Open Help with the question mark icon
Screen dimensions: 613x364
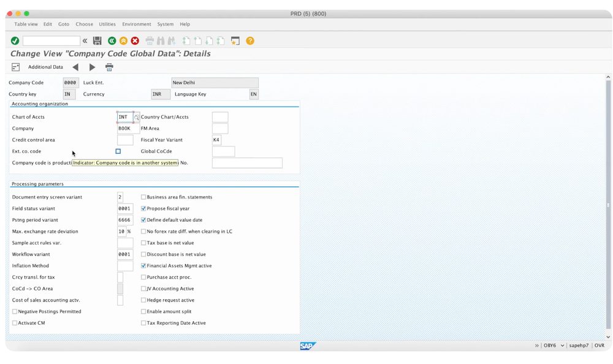click(250, 40)
